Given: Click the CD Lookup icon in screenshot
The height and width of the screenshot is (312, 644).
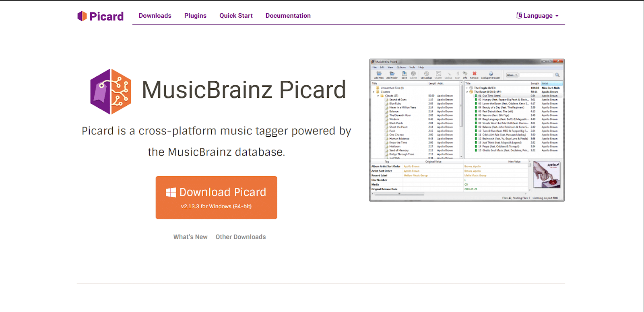Looking at the screenshot, I should point(426,75).
